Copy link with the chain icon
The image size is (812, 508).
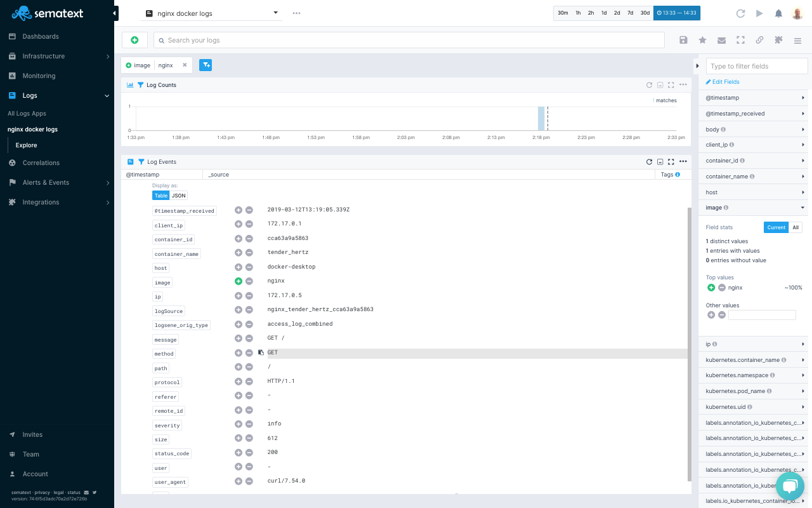coord(759,40)
